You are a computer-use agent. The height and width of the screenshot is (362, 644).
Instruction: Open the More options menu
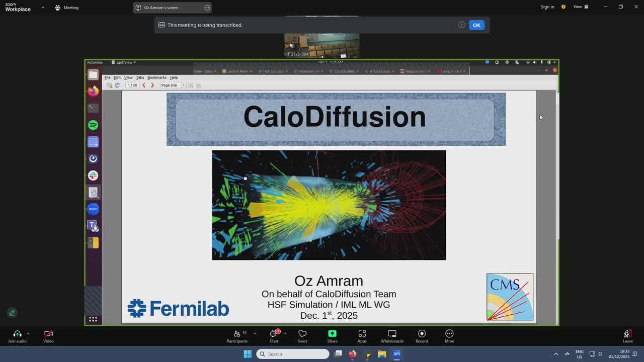click(449, 336)
